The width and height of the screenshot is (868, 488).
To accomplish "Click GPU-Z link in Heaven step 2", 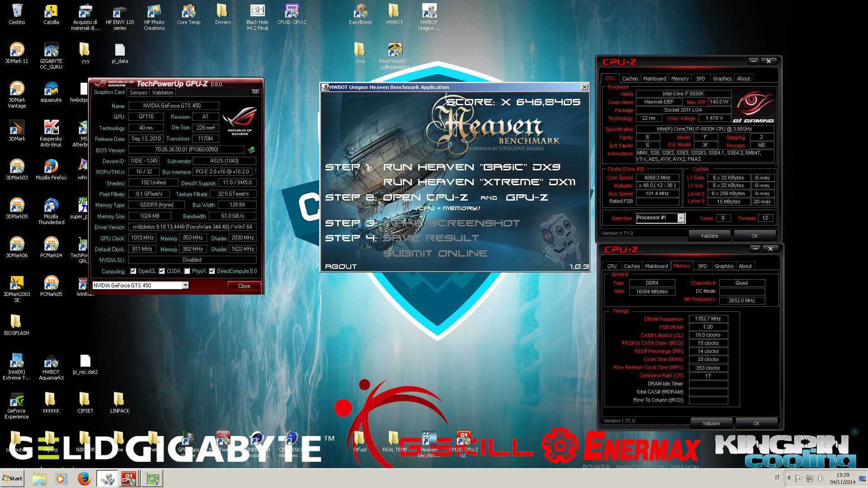I will pos(527,197).
